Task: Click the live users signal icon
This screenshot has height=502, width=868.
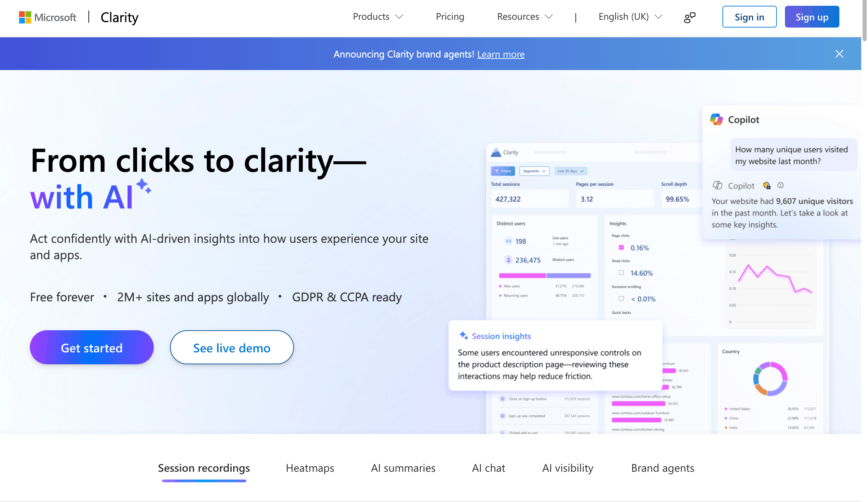Action: click(508, 241)
